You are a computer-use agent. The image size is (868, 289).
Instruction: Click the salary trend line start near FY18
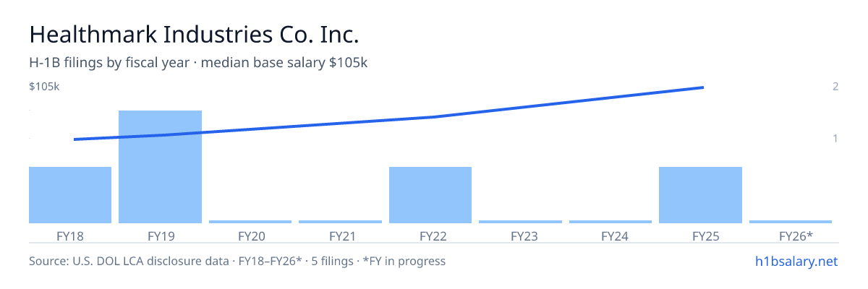[75, 139]
